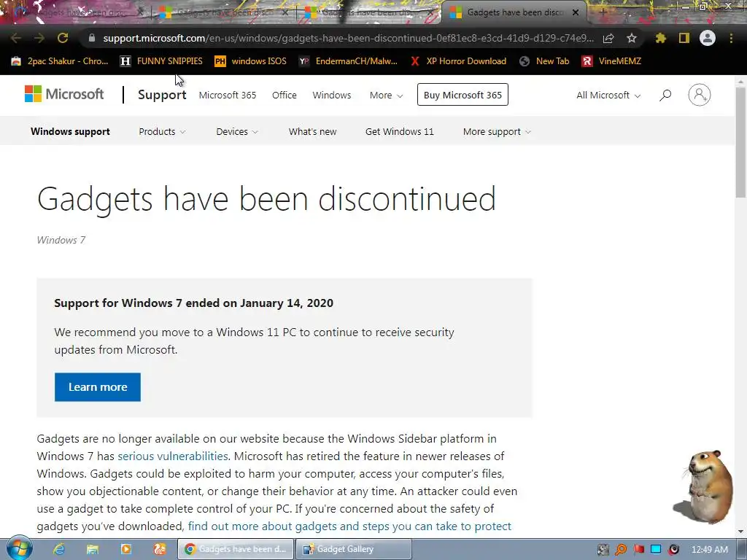747x560 pixels.
Task: Open the XP Horror Download bookmark
Action: 458,61
